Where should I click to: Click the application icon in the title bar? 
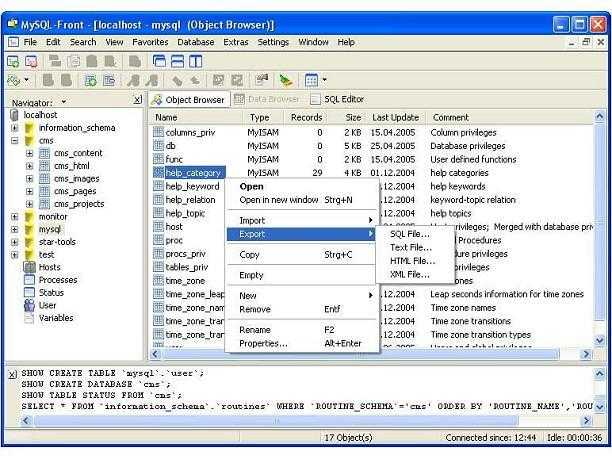pyautogui.click(x=13, y=24)
